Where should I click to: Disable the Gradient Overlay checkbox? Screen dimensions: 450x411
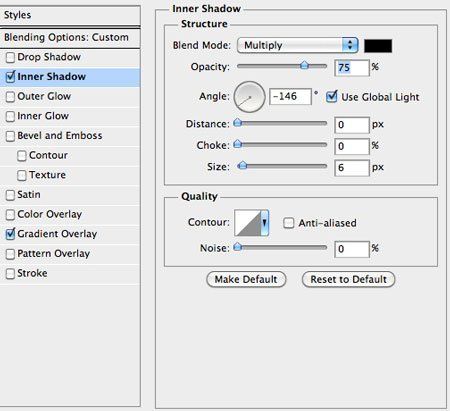[x=10, y=234]
